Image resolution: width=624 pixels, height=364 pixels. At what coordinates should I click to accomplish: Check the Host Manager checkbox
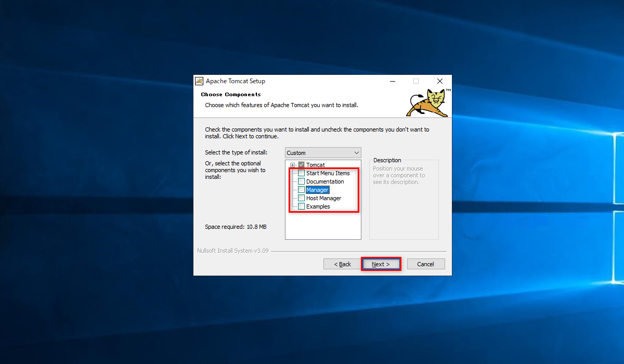(301, 198)
